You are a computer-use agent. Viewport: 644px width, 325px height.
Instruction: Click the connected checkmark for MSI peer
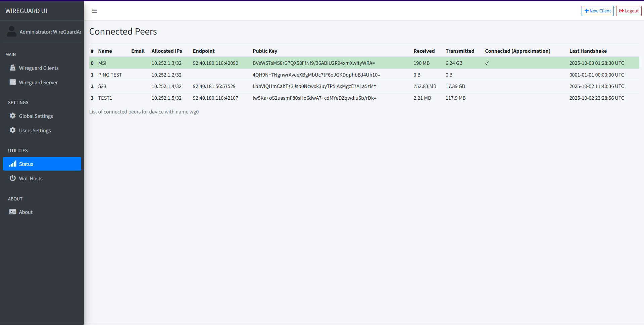click(487, 62)
